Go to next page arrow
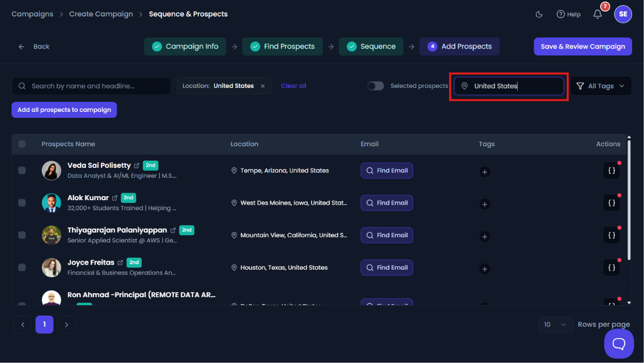The image size is (644, 363). coord(66,325)
